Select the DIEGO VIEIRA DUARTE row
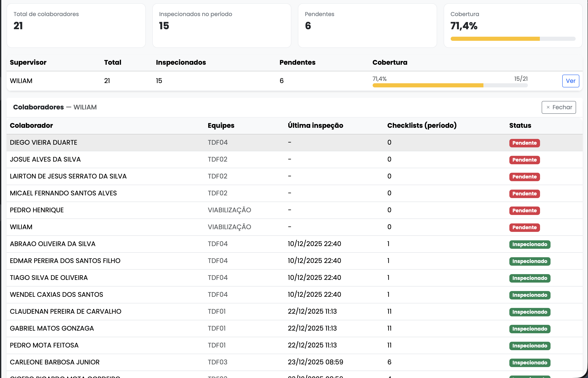The width and height of the screenshot is (588, 378). click(44, 142)
